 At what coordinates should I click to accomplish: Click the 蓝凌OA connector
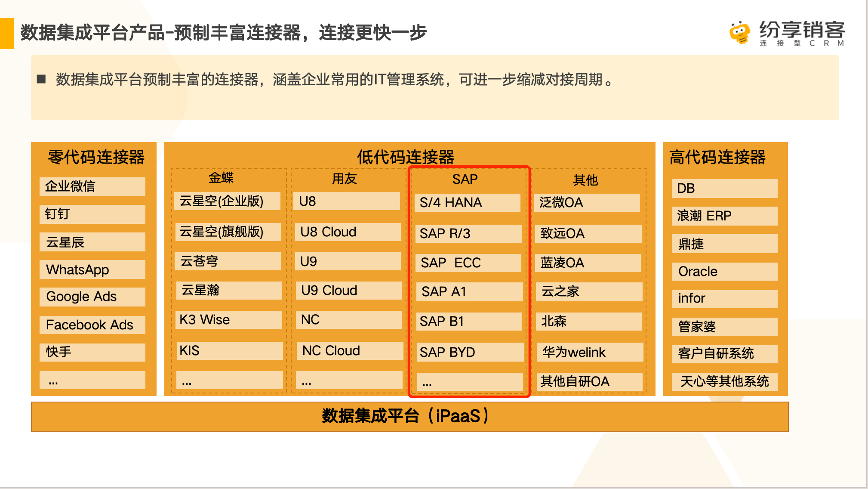tap(588, 263)
